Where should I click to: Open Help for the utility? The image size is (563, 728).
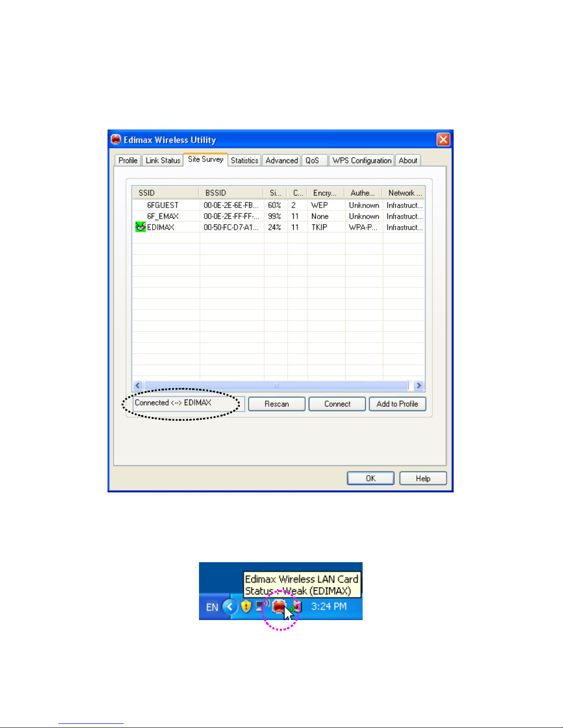tap(423, 478)
